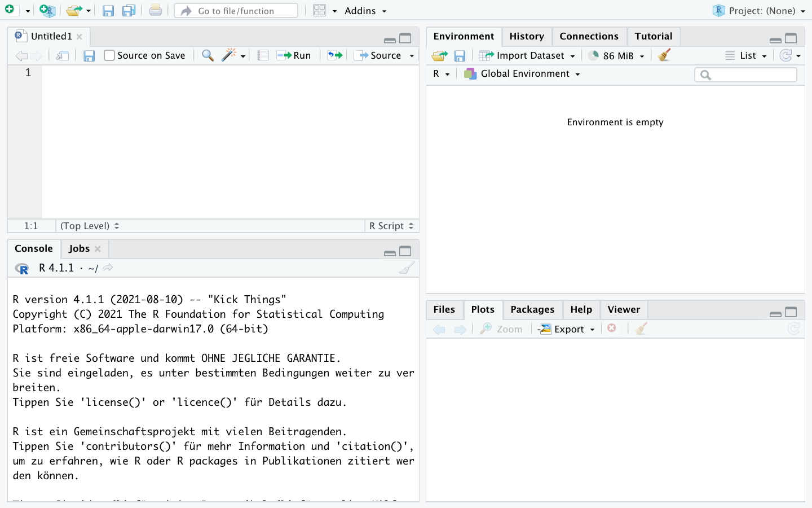
Task: Open the 86 MiB memory usage menu
Action: (x=616, y=55)
